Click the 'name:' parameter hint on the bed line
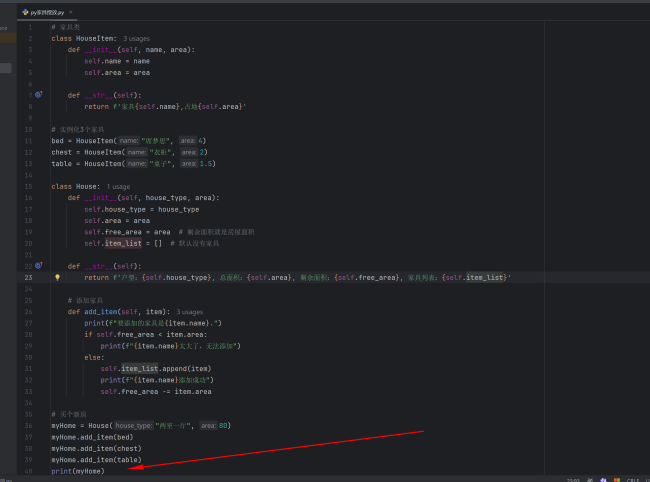Screen dimensions: 650x482 (x=129, y=141)
